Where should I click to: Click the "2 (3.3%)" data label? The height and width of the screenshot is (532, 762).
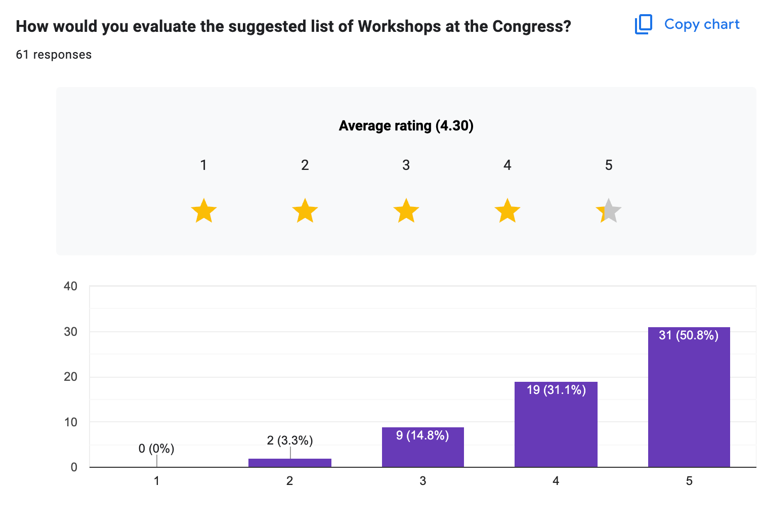(290, 440)
